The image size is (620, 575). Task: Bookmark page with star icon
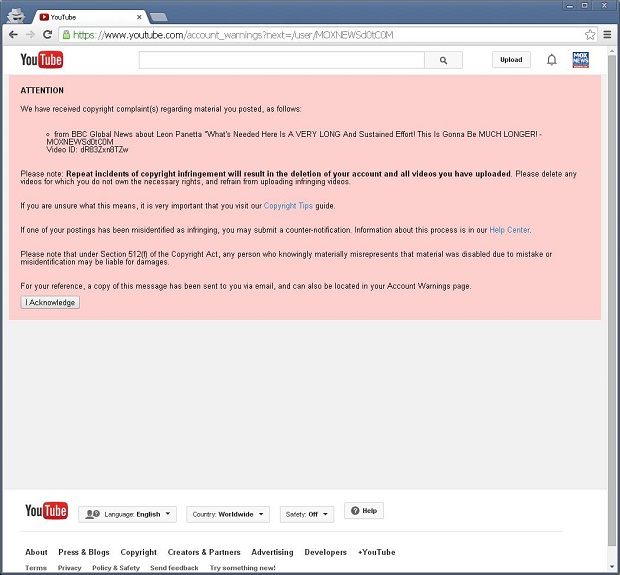click(x=590, y=34)
